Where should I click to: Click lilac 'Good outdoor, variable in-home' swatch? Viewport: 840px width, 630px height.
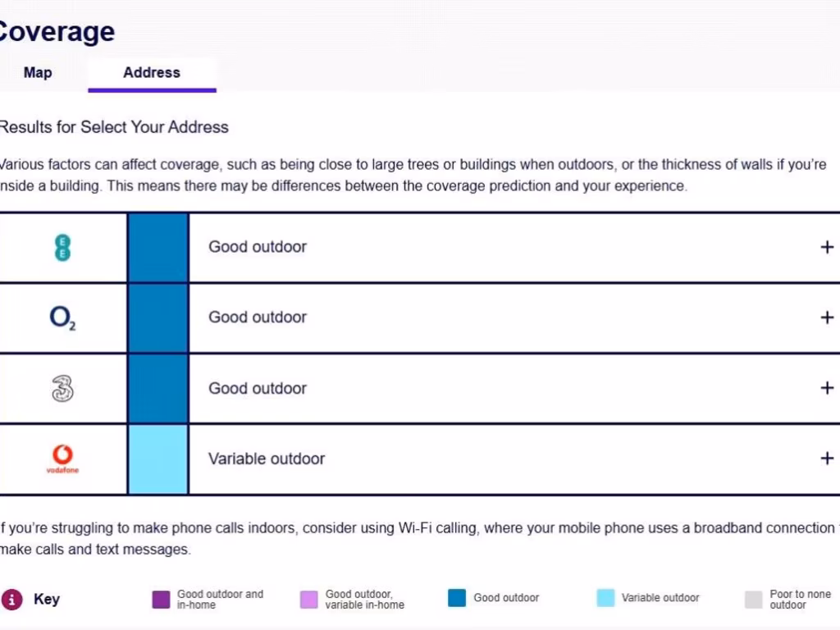pyautogui.click(x=308, y=599)
